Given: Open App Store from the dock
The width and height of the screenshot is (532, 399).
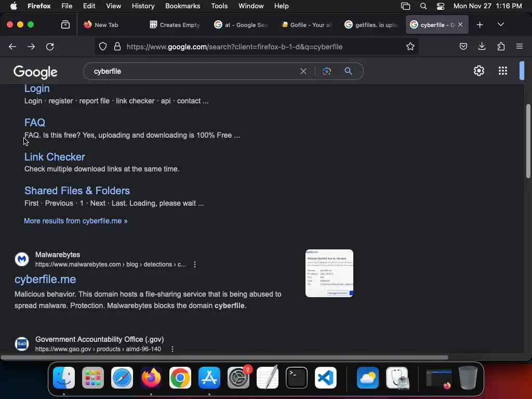Looking at the screenshot, I should [x=209, y=378].
